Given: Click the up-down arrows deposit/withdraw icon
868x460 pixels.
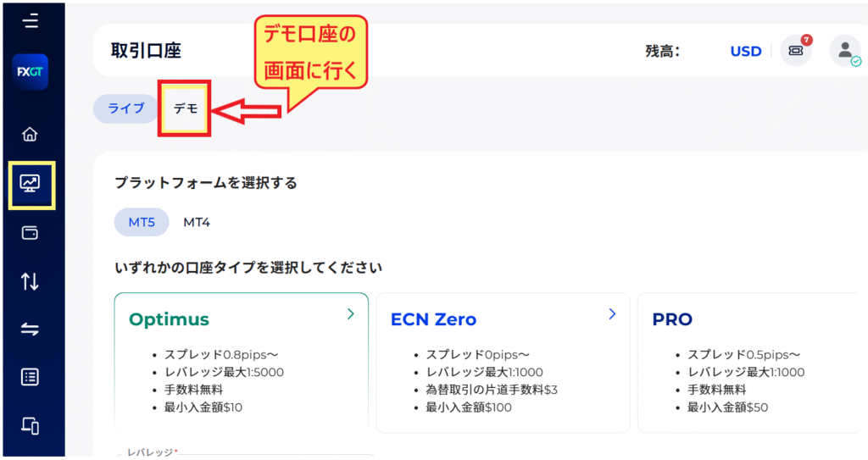Looking at the screenshot, I should (x=31, y=282).
